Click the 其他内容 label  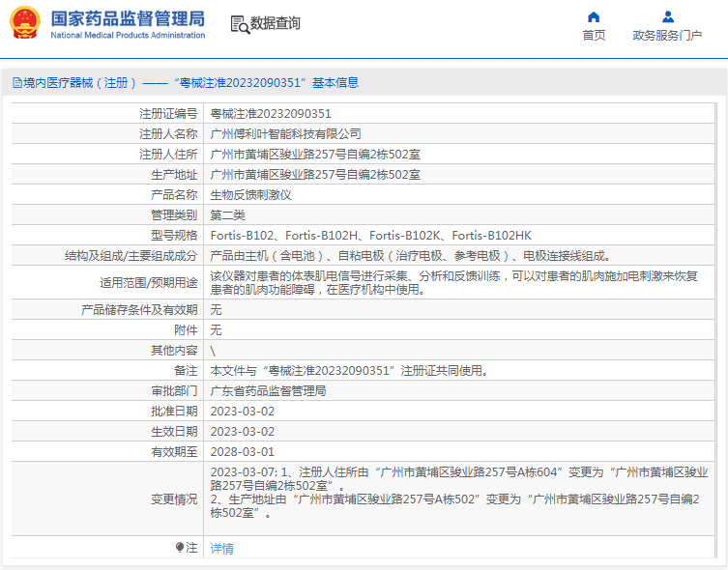pyautogui.click(x=174, y=351)
